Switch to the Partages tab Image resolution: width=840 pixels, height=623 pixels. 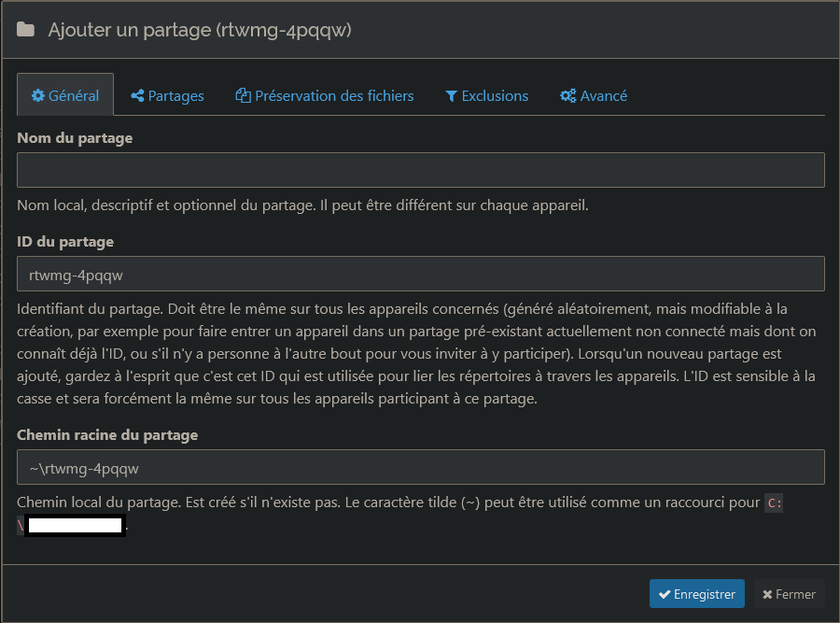click(x=175, y=95)
